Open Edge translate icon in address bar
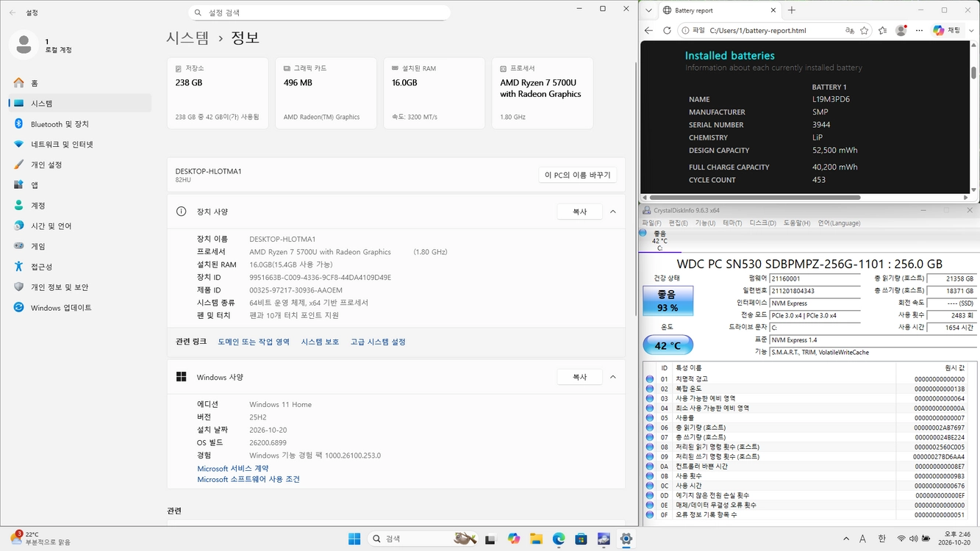 (850, 31)
